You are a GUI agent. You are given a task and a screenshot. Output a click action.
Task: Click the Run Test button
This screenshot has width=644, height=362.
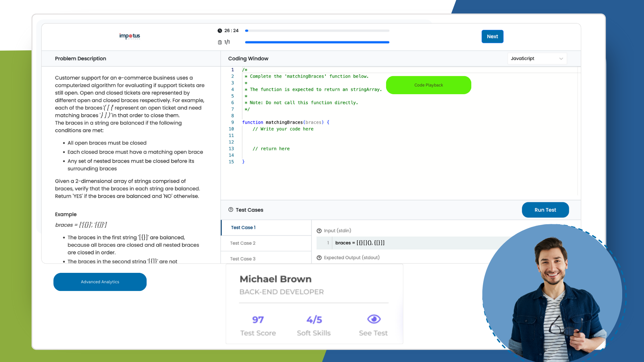(x=545, y=210)
